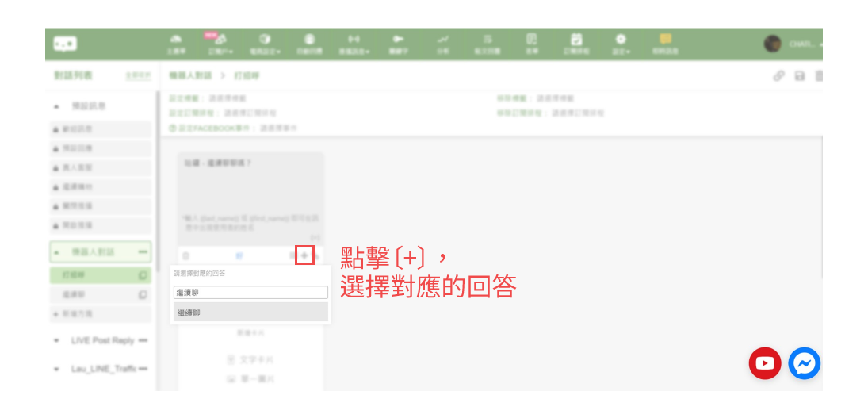Viewport: 868px width, 418px height.
Task: Click the blue Messenger floating button
Action: [x=805, y=363]
